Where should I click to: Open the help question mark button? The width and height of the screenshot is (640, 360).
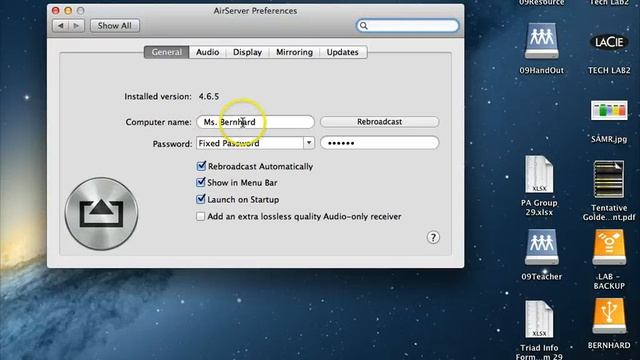[433, 238]
